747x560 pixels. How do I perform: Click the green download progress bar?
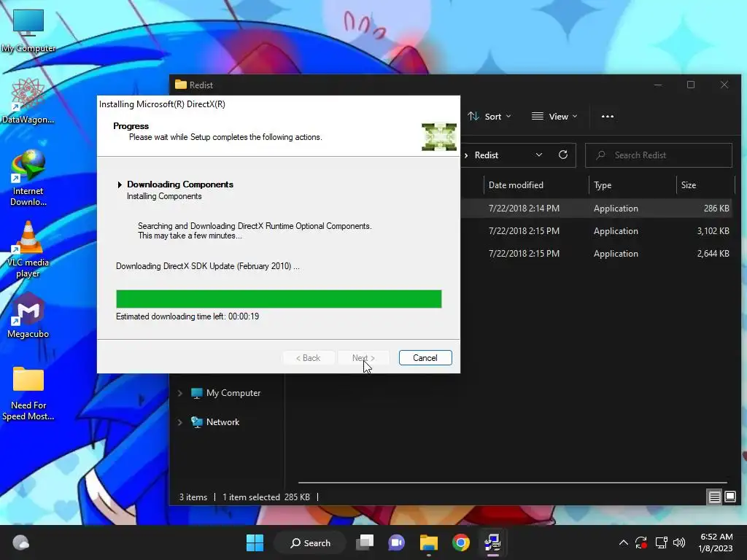[279, 298]
